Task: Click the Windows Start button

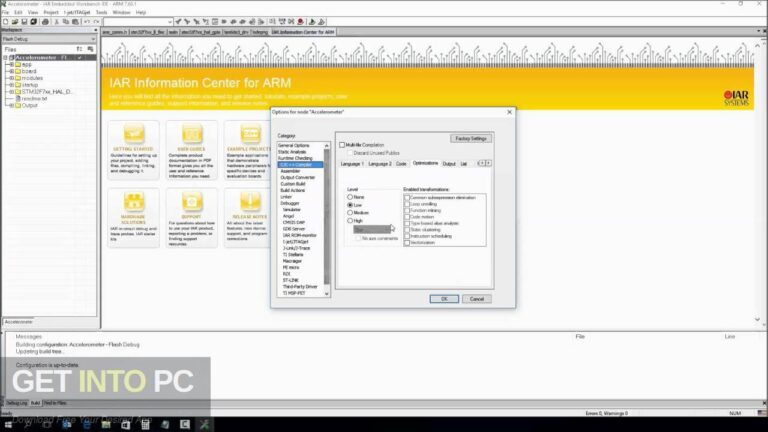Action: (8, 425)
